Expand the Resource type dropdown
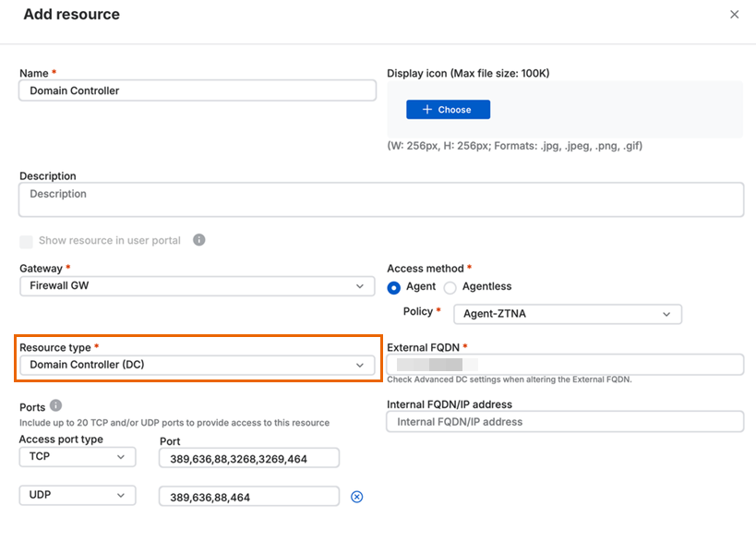 tap(198, 365)
